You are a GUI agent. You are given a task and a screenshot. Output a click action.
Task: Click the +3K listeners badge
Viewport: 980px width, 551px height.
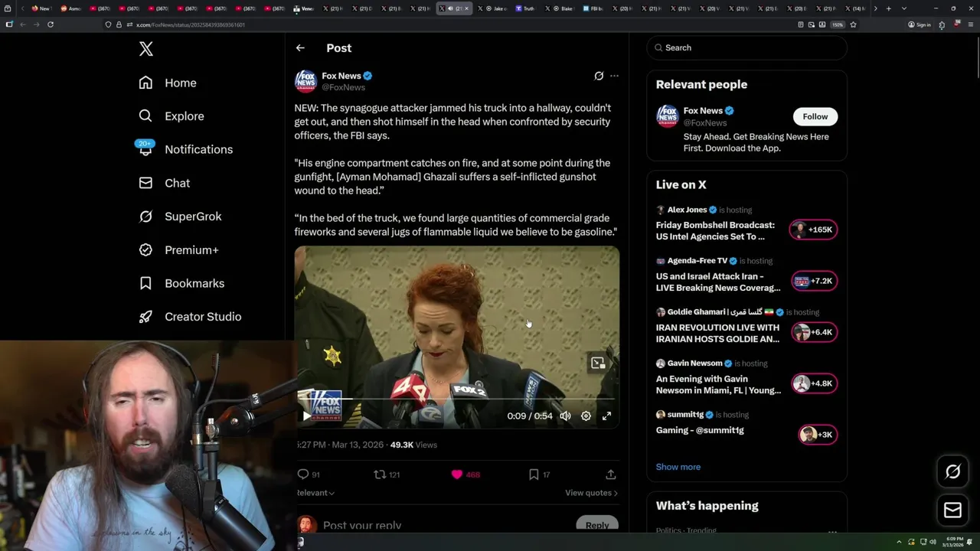point(817,435)
